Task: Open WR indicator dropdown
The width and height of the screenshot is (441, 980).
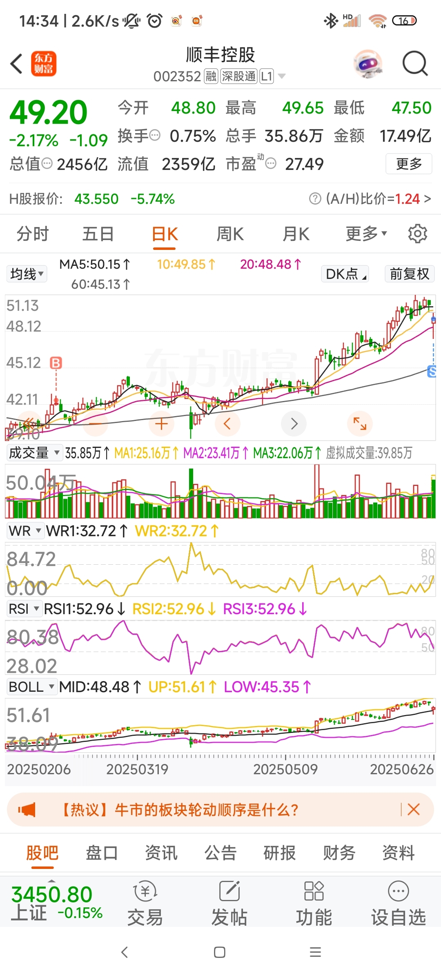Action: (x=25, y=531)
